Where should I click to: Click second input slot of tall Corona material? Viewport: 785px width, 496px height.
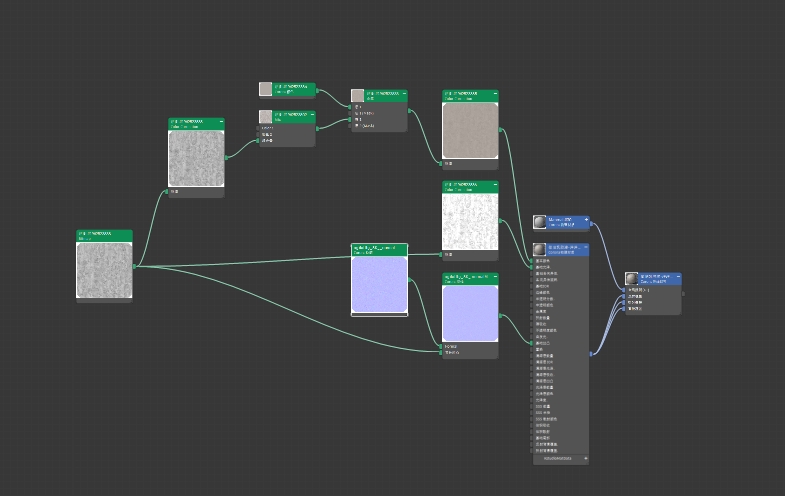point(532,267)
